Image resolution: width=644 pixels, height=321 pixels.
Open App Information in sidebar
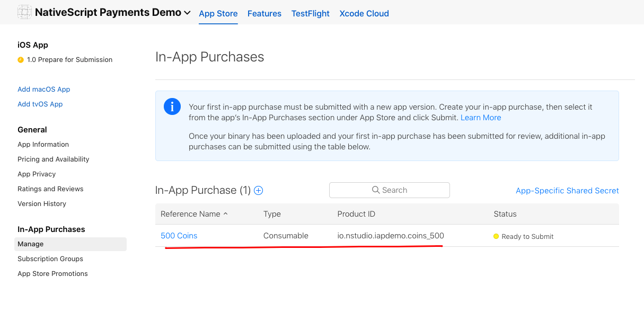tap(43, 145)
